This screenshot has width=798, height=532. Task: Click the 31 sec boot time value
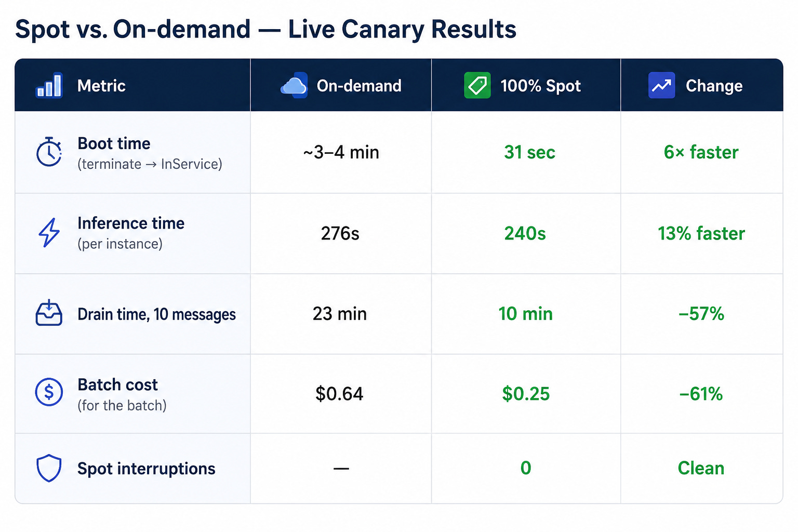pyautogui.click(x=529, y=152)
